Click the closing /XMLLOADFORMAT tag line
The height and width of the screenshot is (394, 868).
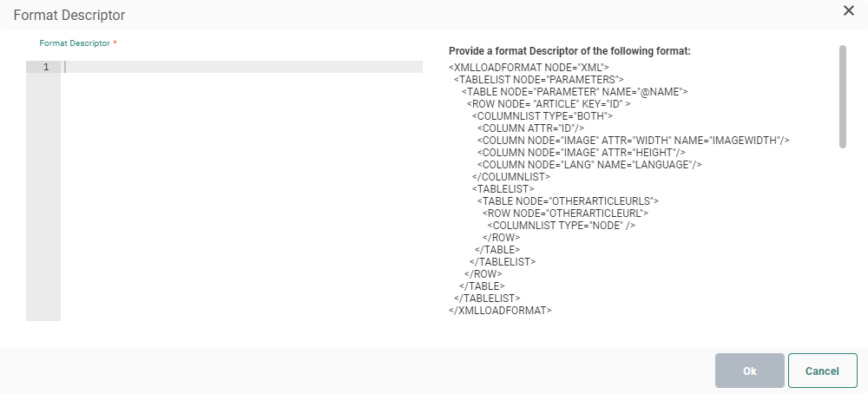coord(501,310)
